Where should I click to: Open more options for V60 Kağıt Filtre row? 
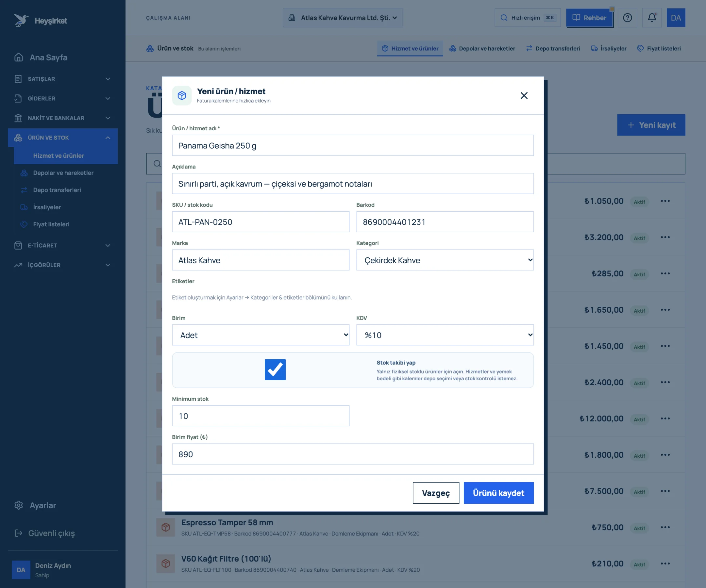(x=665, y=563)
